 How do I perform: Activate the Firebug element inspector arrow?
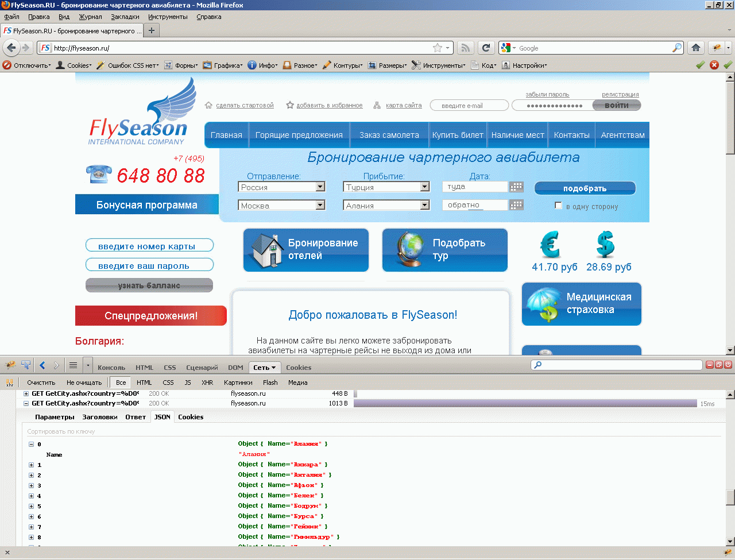pyautogui.click(x=26, y=365)
